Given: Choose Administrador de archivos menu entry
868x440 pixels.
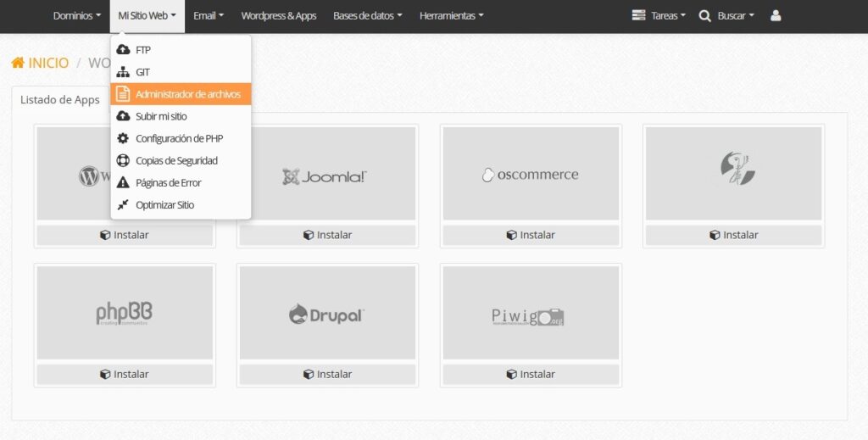Looking at the screenshot, I should 181,94.
